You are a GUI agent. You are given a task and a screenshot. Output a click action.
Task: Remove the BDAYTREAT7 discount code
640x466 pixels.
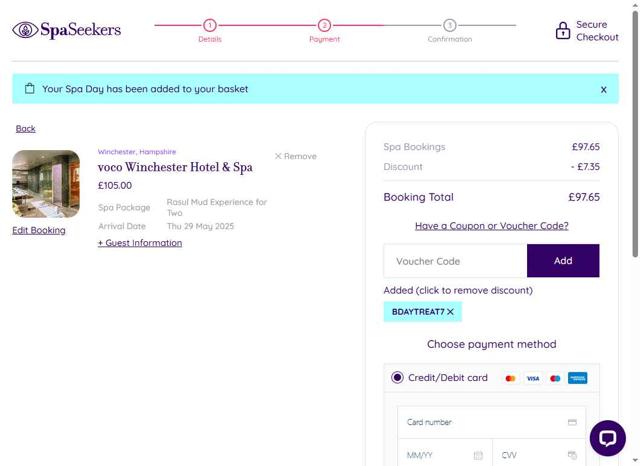[422, 312]
